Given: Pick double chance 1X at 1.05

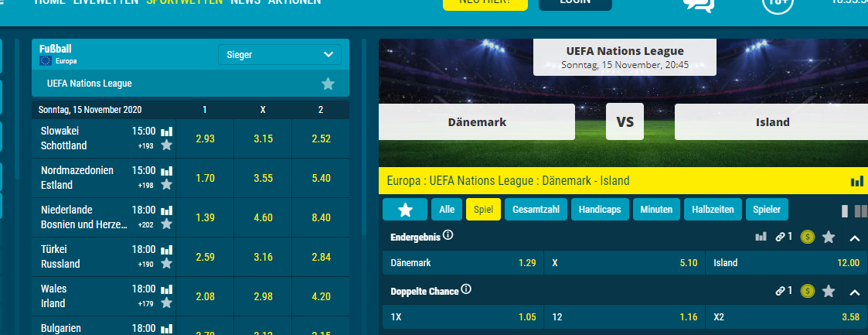Looking at the screenshot, I should (463, 317).
